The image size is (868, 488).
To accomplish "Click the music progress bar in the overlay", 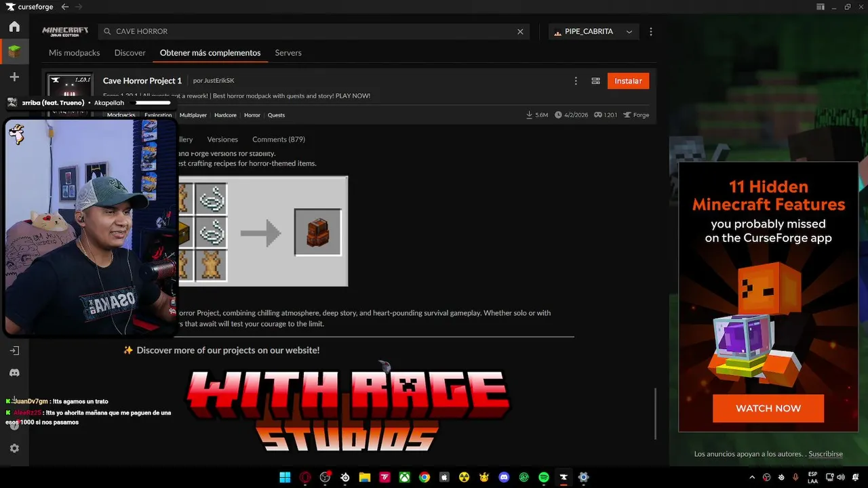I will tap(151, 103).
